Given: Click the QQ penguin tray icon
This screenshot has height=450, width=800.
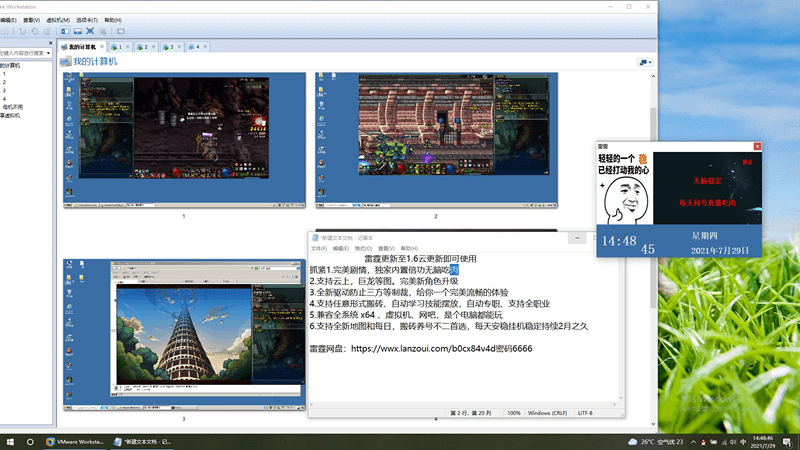Looking at the screenshot, I should point(704,442).
